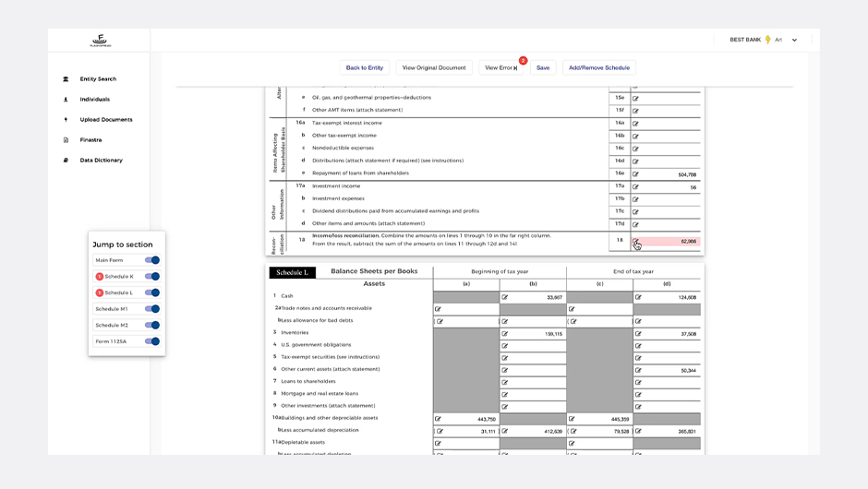Click Inventories column d value 37,508
Viewport: 868px width, 489px height.
pos(689,334)
